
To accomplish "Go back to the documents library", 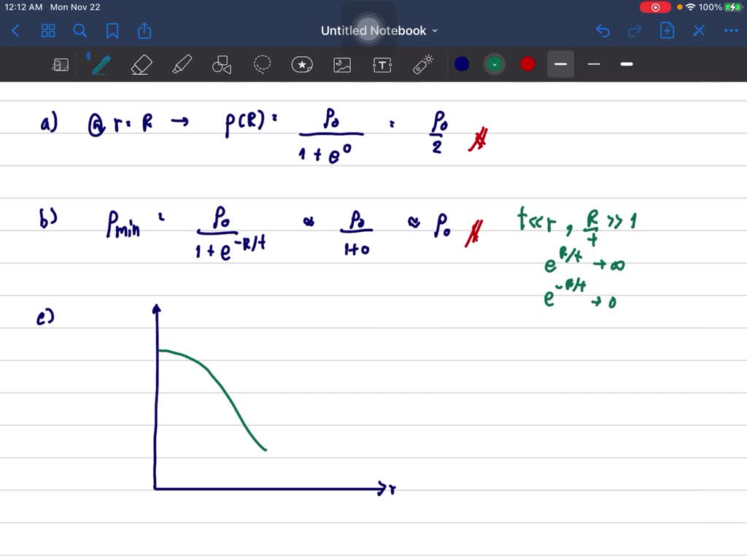I will tap(16, 31).
